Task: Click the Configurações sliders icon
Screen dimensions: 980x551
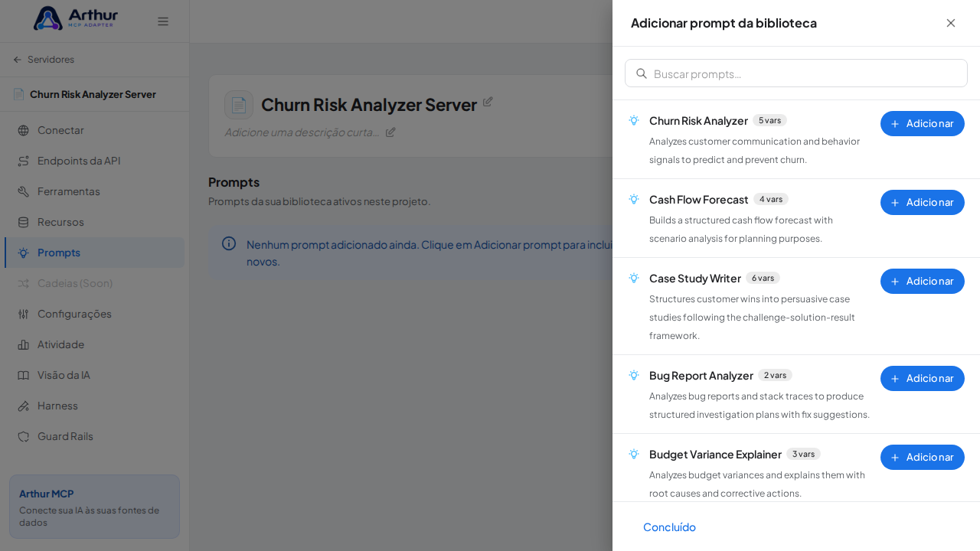Action: (23, 314)
